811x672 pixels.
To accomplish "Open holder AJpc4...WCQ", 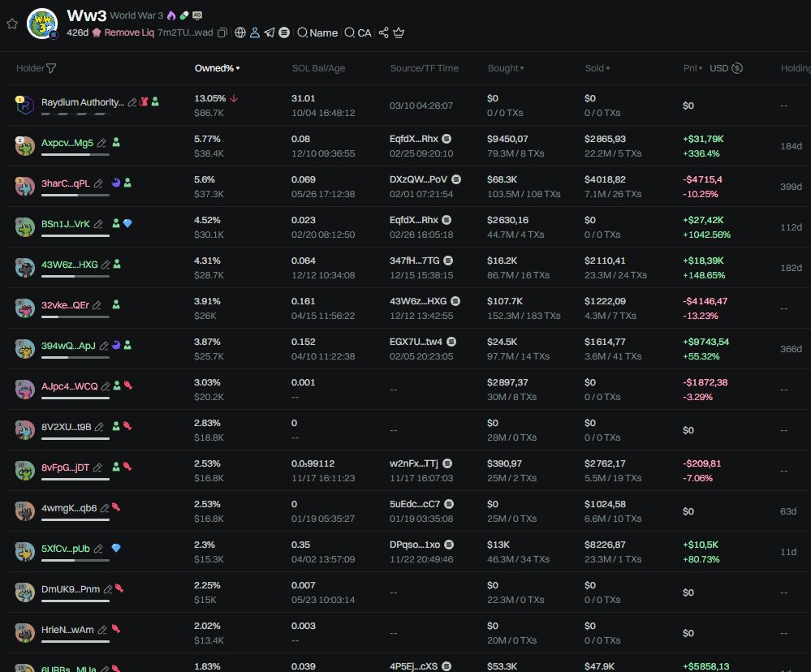I will click(69, 386).
